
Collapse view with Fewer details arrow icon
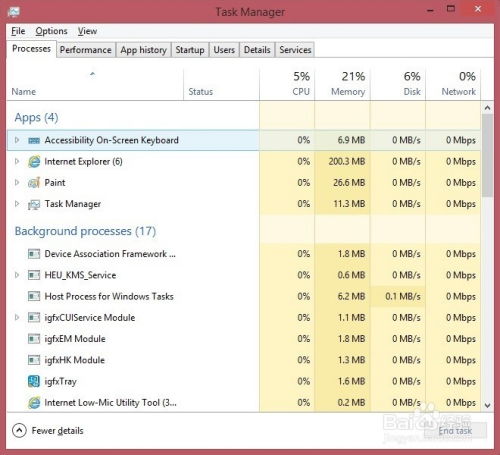(19, 431)
